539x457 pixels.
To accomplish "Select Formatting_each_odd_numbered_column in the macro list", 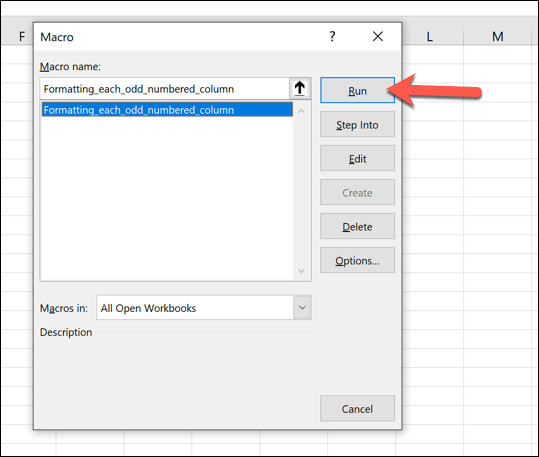I will [167, 110].
